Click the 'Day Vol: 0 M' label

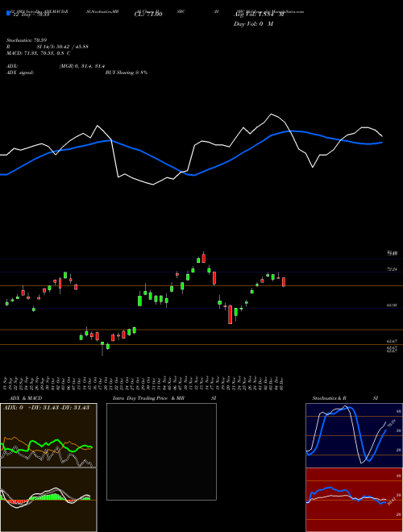coord(253,24)
